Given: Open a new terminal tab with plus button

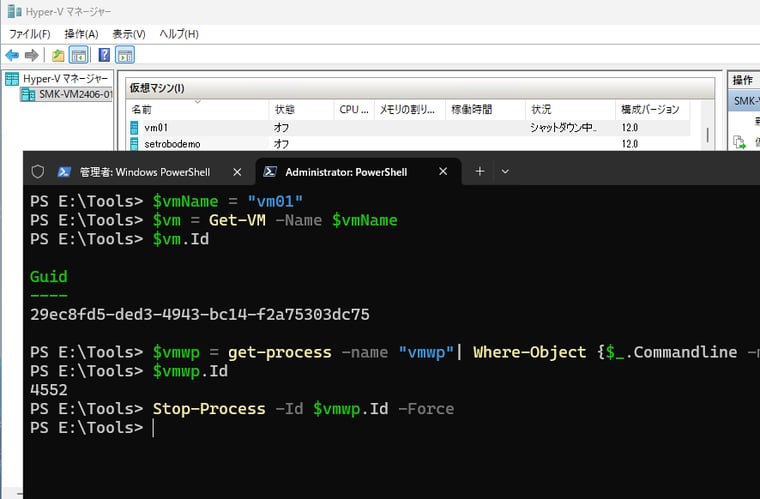Looking at the screenshot, I should 480,172.
